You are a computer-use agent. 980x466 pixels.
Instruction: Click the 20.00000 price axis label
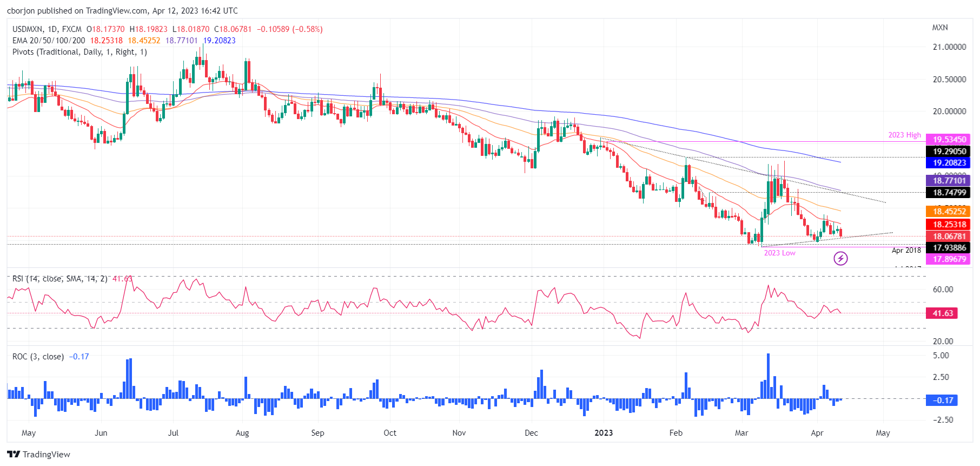(949, 111)
